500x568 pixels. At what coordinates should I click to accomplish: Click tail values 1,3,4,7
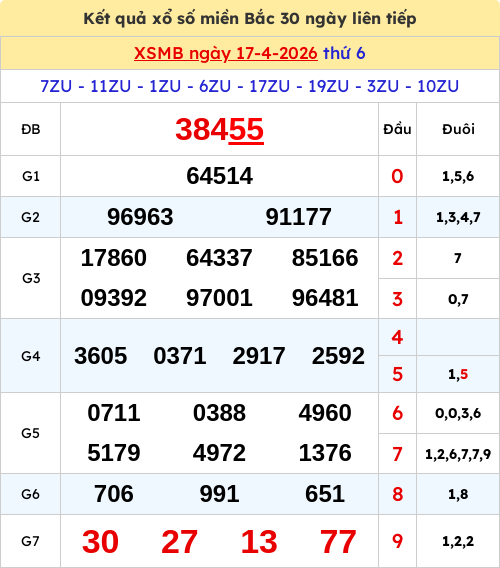tap(458, 217)
